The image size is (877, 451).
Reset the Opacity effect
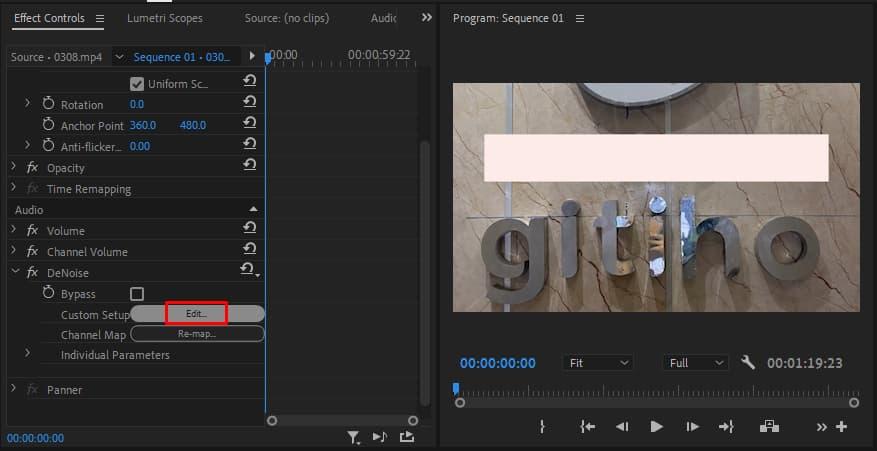click(249, 165)
